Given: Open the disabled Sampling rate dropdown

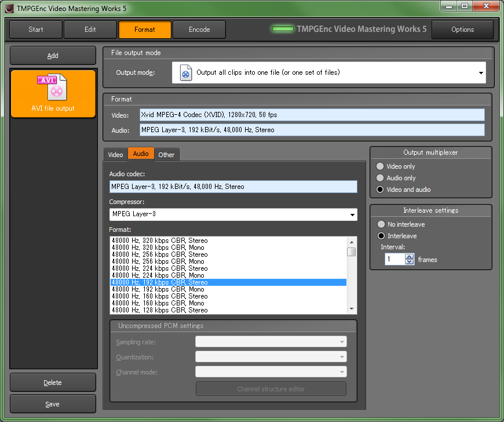Looking at the screenshot, I should pyautogui.click(x=271, y=341).
